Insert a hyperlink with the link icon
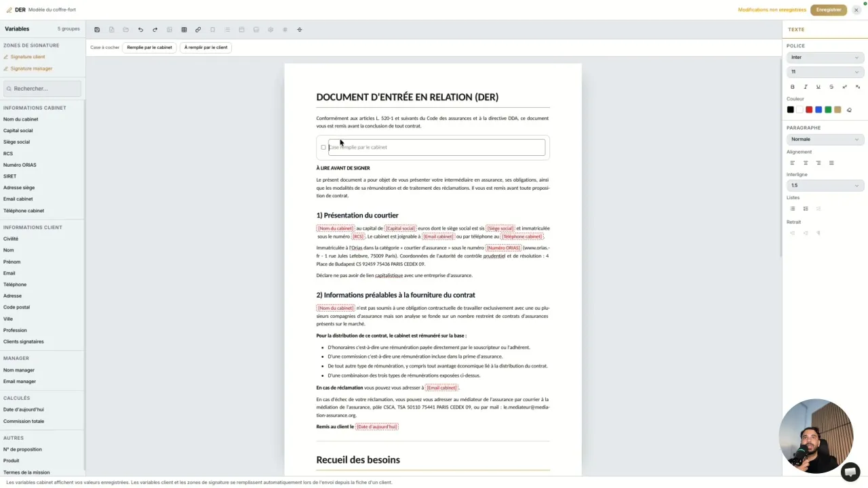The image size is (868, 488). tap(198, 30)
